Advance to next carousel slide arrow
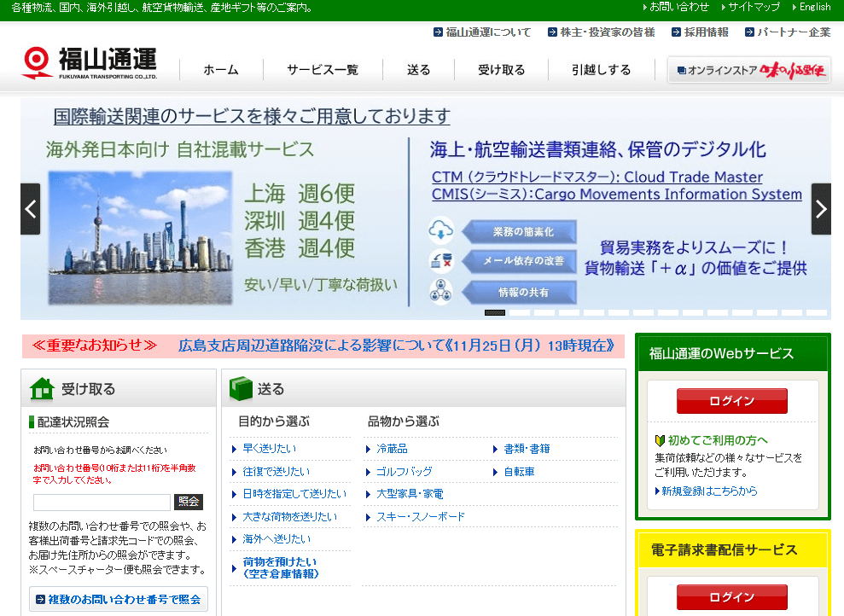The image size is (844, 616). click(821, 209)
